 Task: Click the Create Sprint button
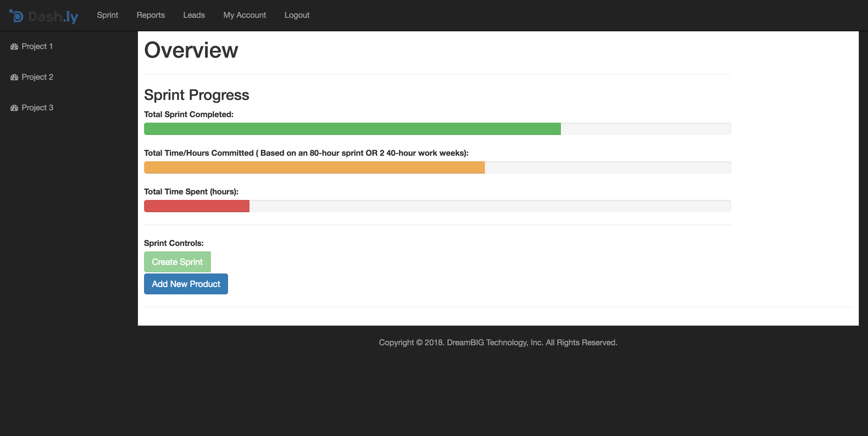pos(177,262)
